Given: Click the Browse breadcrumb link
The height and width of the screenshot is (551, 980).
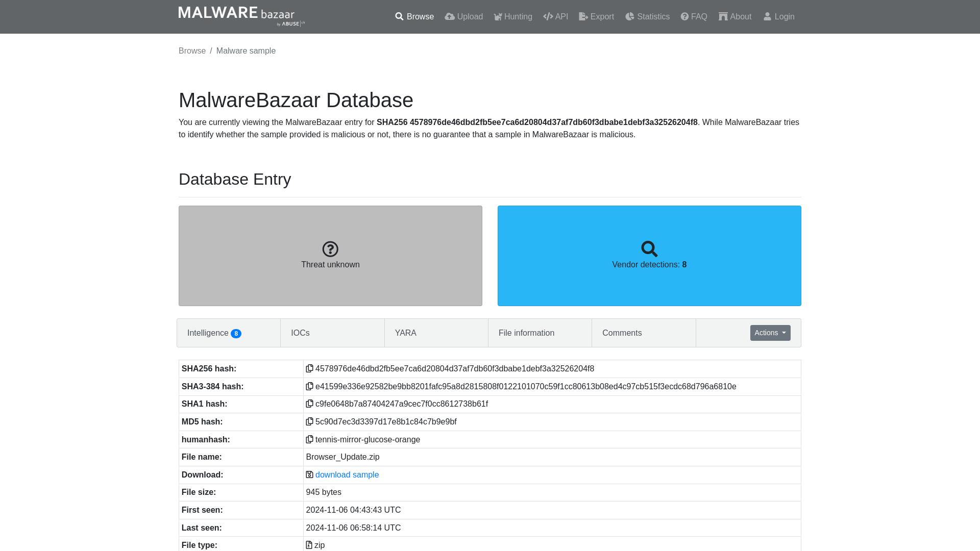Looking at the screenshot, I should (192, 51).
